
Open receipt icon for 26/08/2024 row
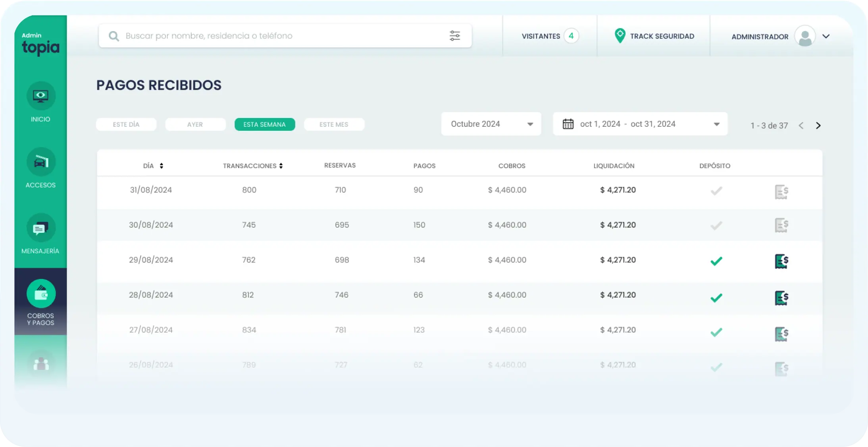point(781,369)
